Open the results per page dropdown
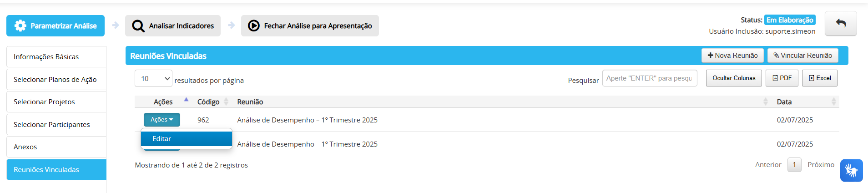 tap(153, 78)
